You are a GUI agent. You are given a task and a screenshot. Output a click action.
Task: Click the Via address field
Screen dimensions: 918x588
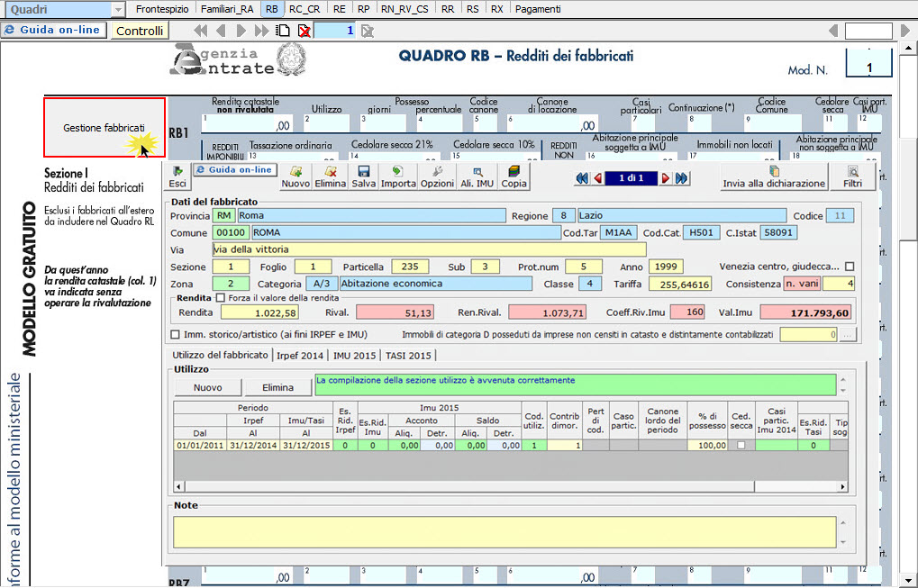429,249
